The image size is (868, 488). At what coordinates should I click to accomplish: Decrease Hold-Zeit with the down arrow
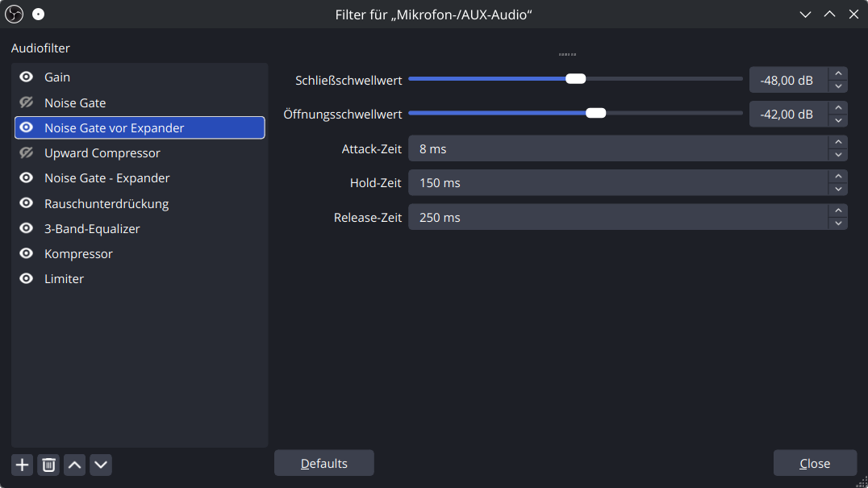click(838, 190)
